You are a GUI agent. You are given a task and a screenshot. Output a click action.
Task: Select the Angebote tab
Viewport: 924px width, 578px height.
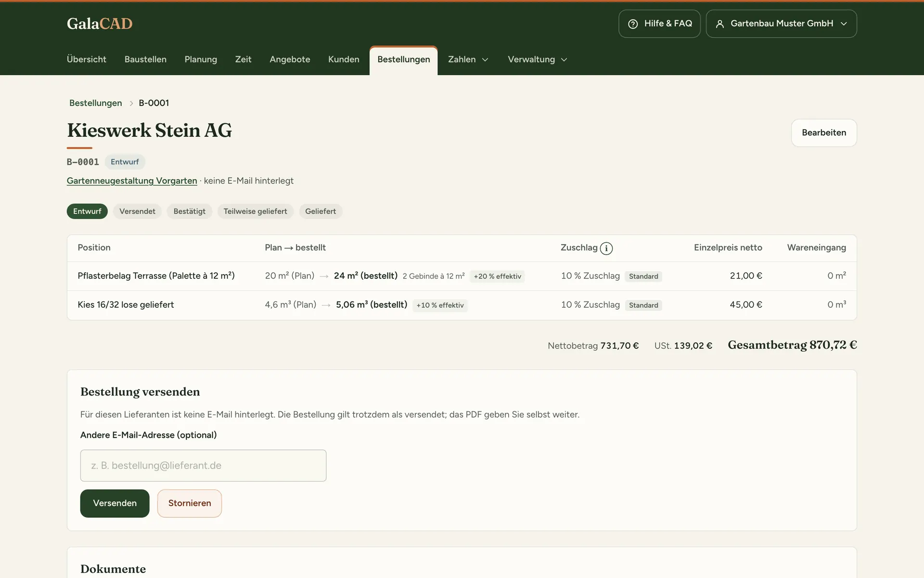290,59
